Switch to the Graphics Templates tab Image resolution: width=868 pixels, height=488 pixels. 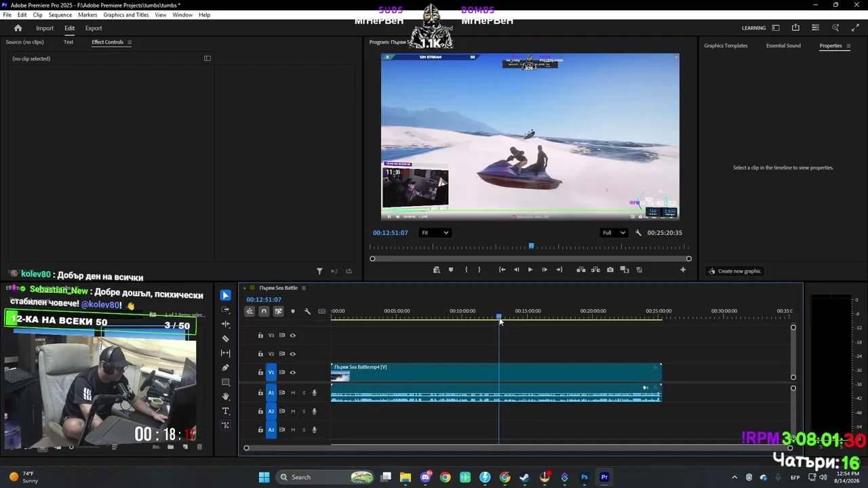point(726,46)
